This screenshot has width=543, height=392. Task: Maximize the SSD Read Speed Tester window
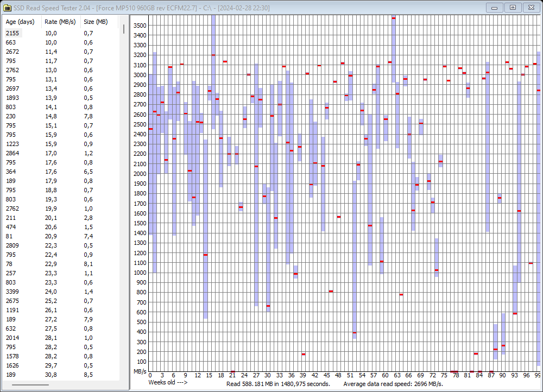[x=513, y=8]
